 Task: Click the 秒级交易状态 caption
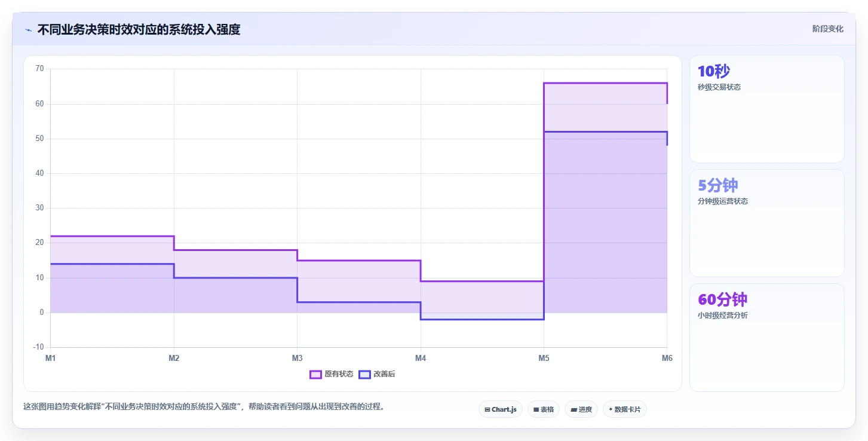719,87
